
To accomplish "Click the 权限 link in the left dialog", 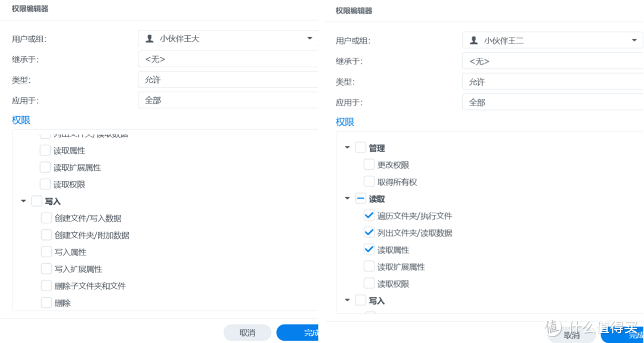I will [21, 120].
